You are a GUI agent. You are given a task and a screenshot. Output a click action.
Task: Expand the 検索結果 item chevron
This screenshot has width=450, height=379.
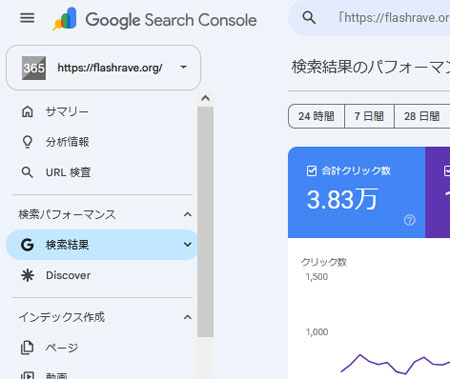[x=188, y=245]
